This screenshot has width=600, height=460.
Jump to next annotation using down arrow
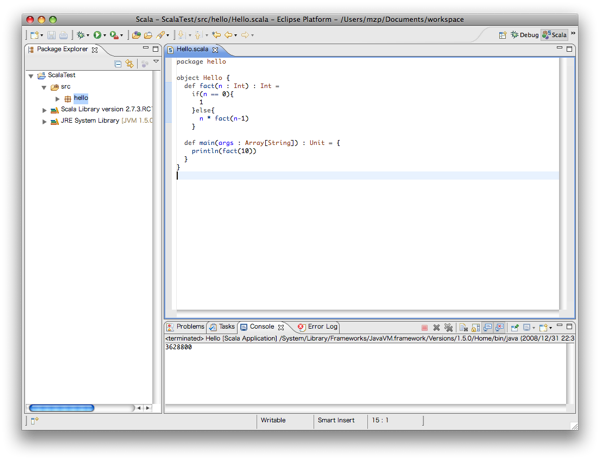[181, 35]
